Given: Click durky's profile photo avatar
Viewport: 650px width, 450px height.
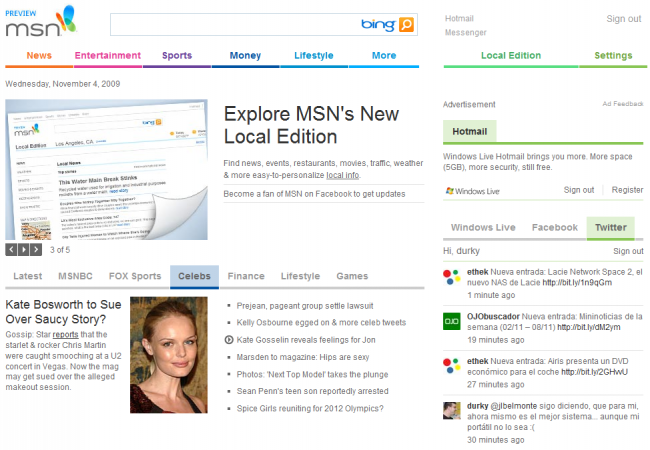Looking at the screenshot, I should [x=451, y=411].
